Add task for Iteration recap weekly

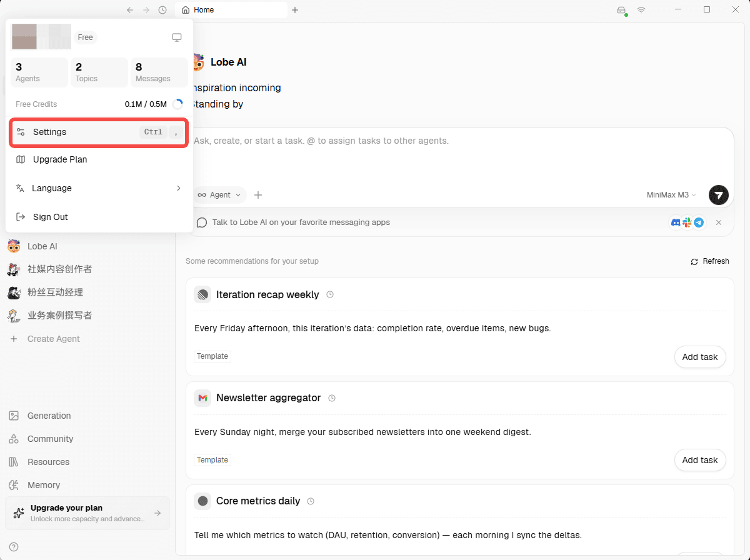pyautogui.click(x=700, y=357)
